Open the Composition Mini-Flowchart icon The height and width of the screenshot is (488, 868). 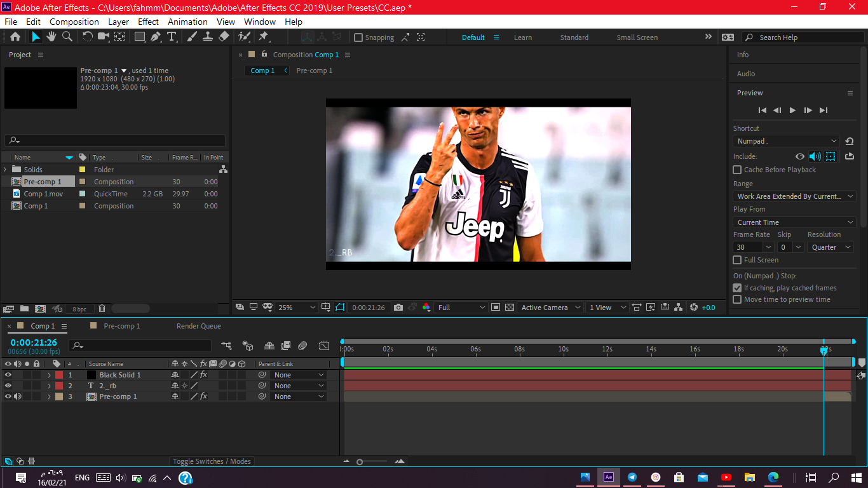point(226,346)
